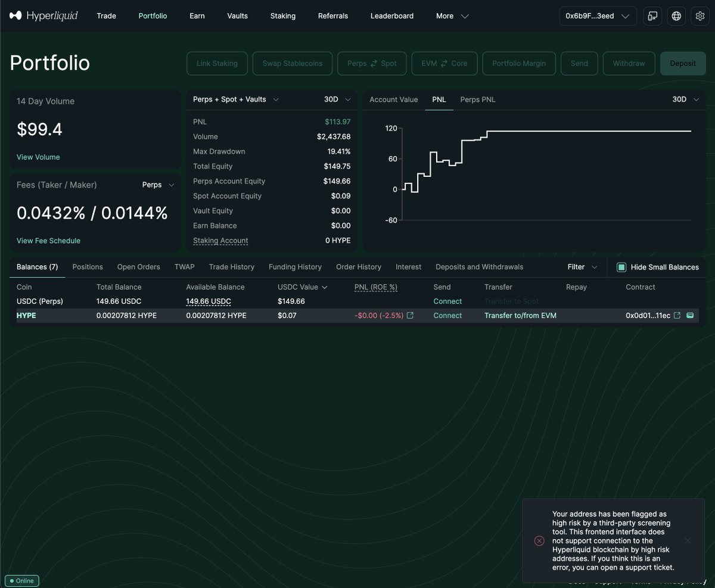715x588 pixels.
Task: Click Connect in the HYPE row
Action: tap(447, 316)
